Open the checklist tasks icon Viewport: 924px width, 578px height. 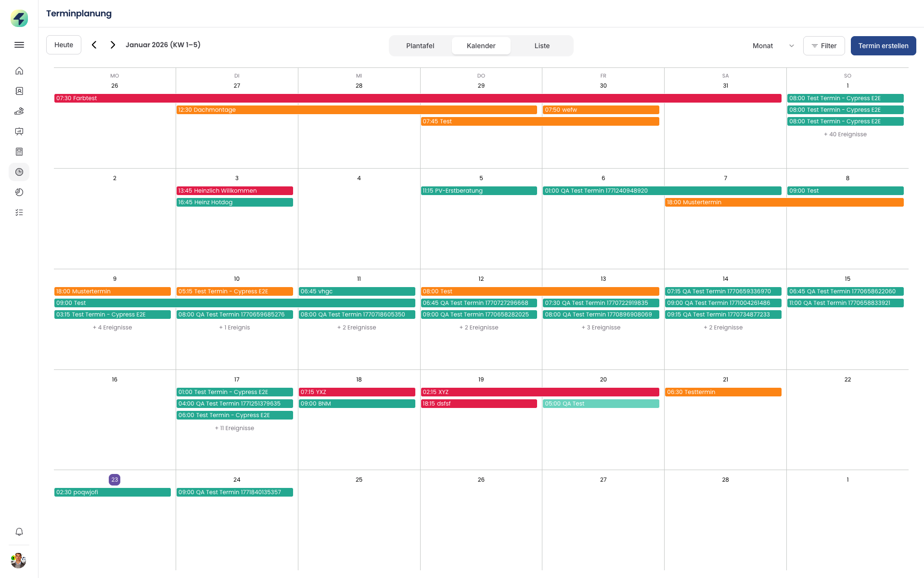click(19, 212)
